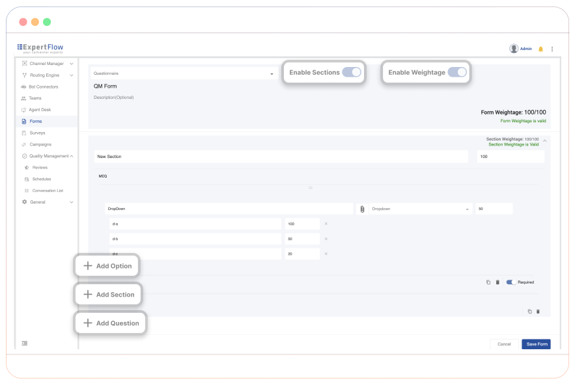Remove option d-a with its X icon
The image size is (588, 385).
pos(326,224)
